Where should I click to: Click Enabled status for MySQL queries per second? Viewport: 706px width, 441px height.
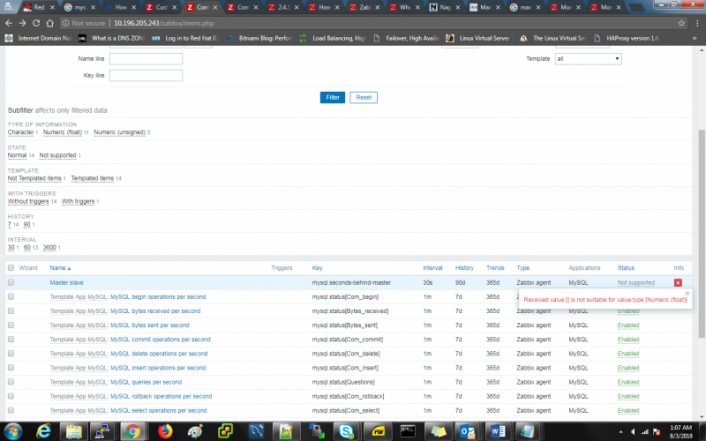click(x=628, y=382)
